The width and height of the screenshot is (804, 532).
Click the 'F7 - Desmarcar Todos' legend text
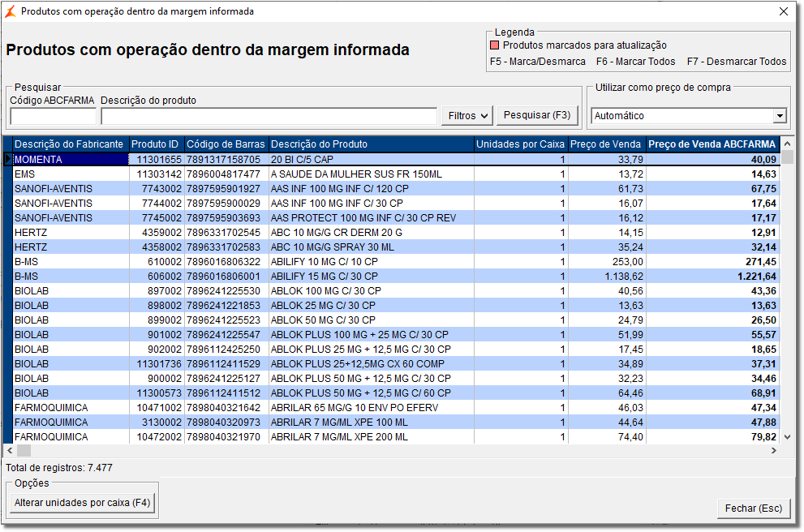(737, 62)
